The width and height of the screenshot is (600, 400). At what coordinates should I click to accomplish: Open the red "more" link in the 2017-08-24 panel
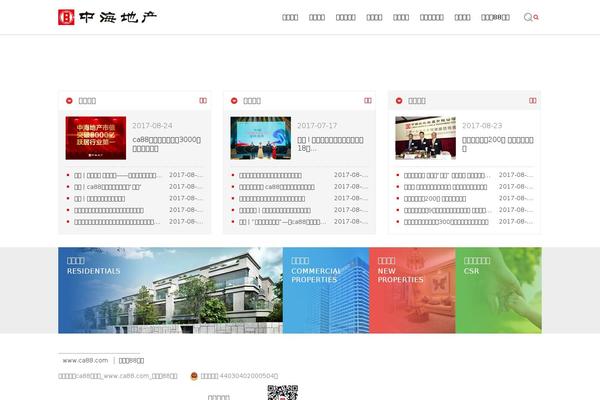[203, 100]
